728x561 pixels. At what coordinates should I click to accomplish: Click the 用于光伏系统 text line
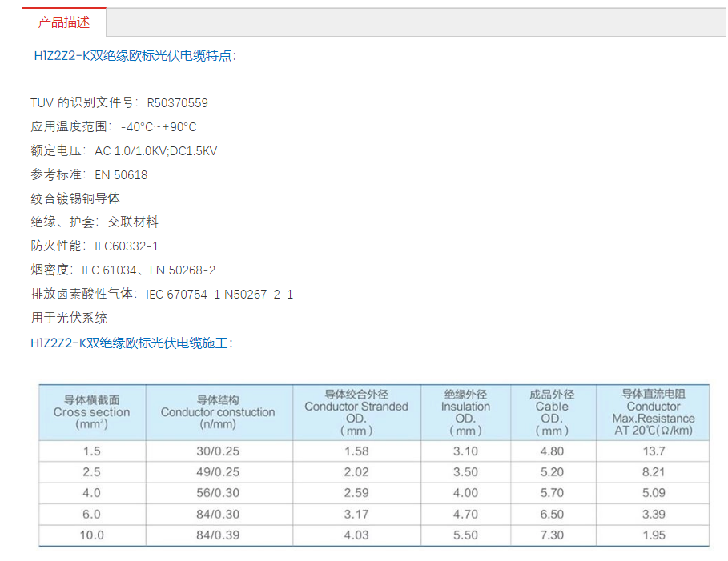tap(69, 318)
